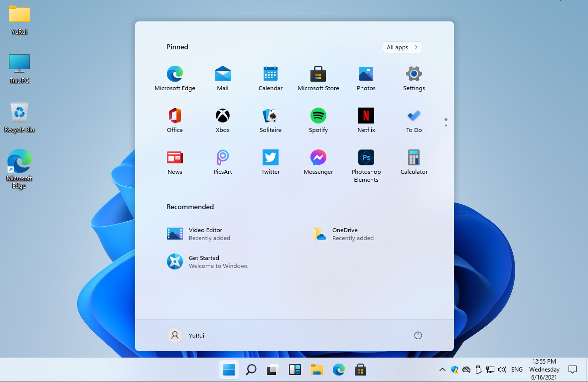Open Video Editor in Recommended
The width and height of the screenshot is (588, 382).
click(199, 234)
